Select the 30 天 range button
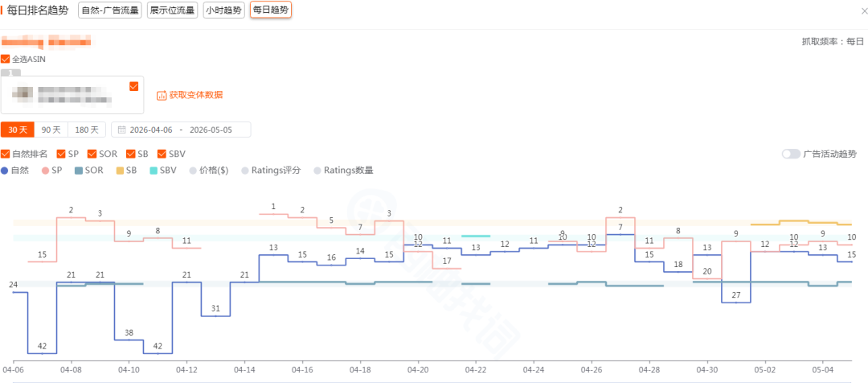 pyautogui.click(x=18, y=130)
